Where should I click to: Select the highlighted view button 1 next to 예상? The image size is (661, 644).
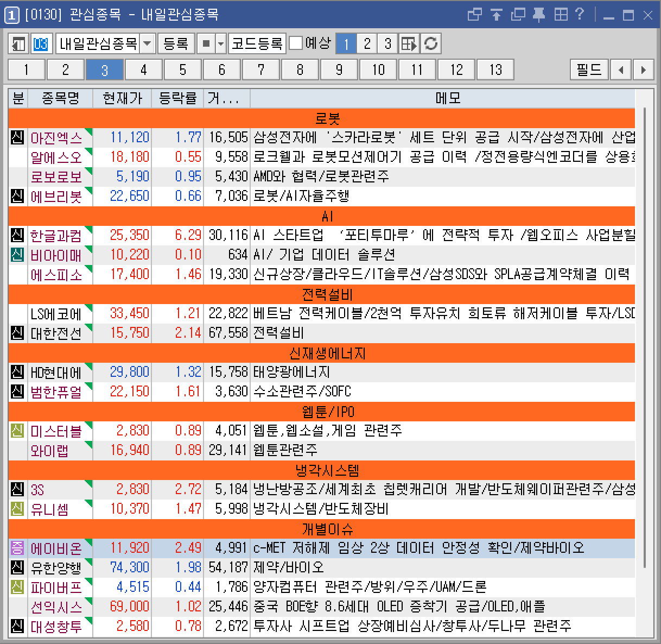[x=346, y=43]
